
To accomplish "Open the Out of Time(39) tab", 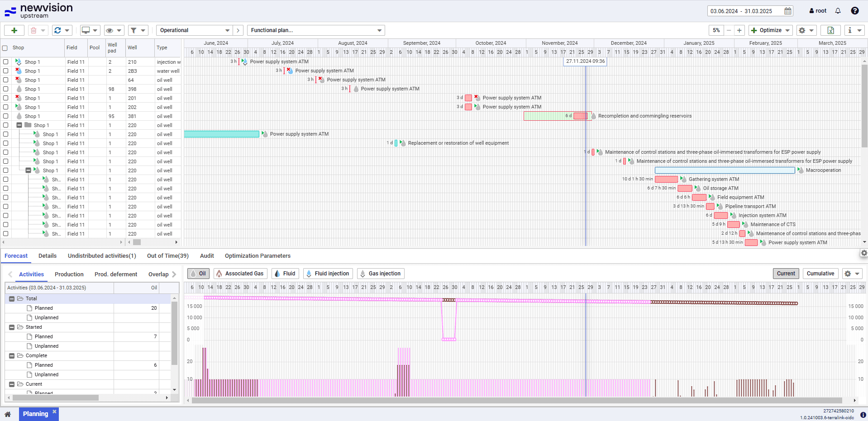I will (167, 256).
